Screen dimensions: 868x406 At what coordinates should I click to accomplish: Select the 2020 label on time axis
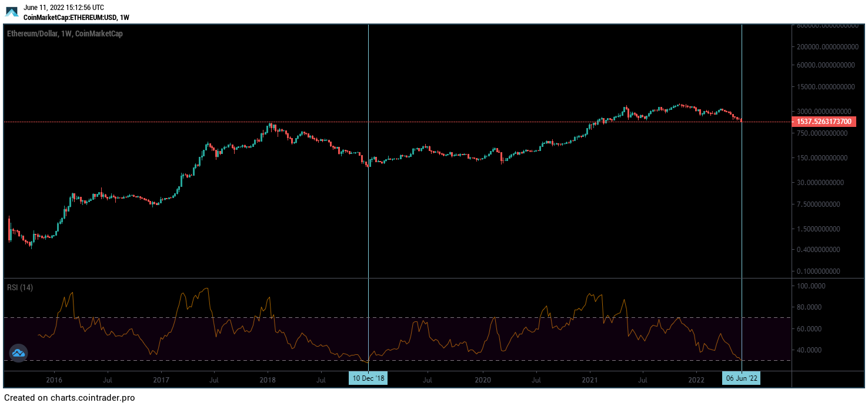pyautogui.click(x=483, y=379)
